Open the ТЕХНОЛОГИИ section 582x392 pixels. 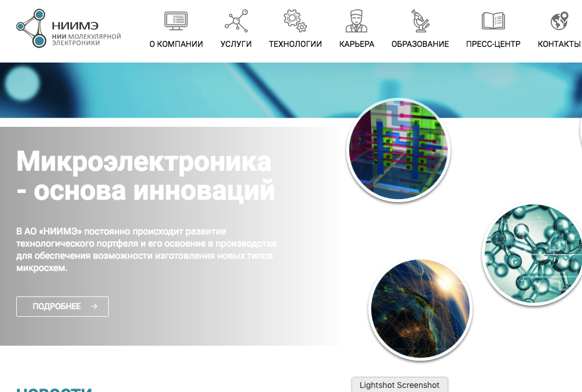point(295,43)
